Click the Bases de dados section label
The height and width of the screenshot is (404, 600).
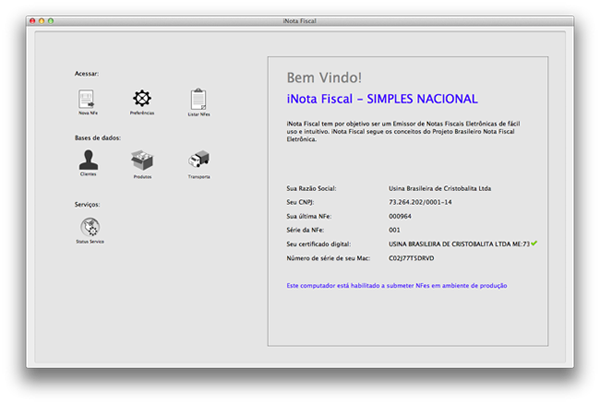[x=98, y=138]
